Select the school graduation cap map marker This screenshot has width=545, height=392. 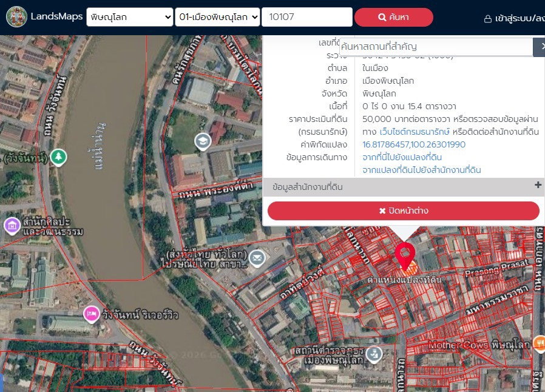point(203,141)
